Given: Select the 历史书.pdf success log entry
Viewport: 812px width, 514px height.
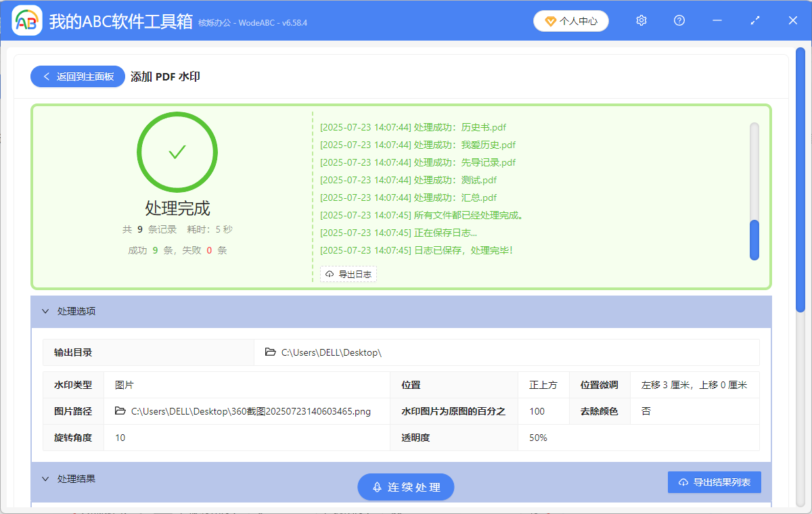Looking at the screenshot, I should click(x=413, y=127).
